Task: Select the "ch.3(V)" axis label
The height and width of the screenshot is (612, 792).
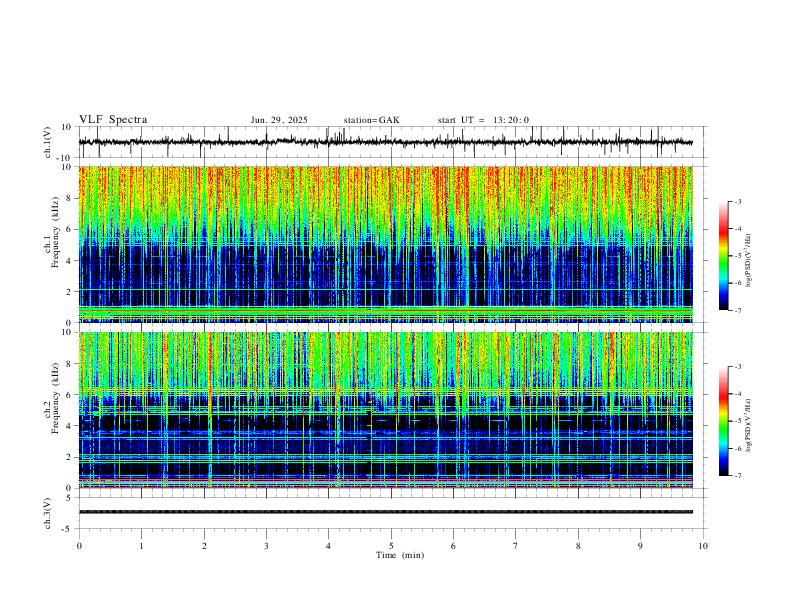Action: 48,513
